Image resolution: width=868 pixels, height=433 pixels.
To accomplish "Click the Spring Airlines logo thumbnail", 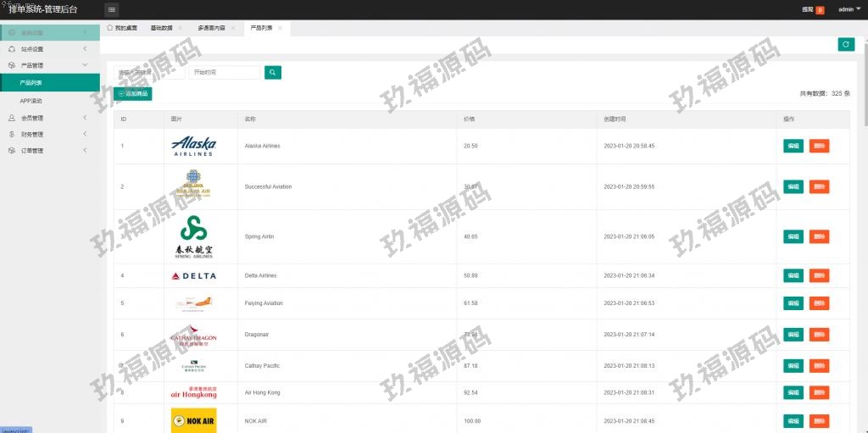I will point(193,236).
